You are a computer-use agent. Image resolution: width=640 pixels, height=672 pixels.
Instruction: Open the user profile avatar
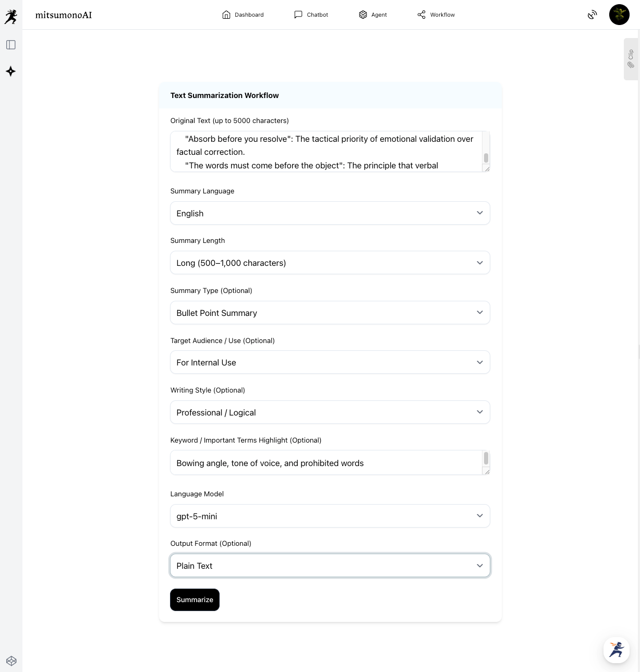pyautogui.click(x=619, y=15)
